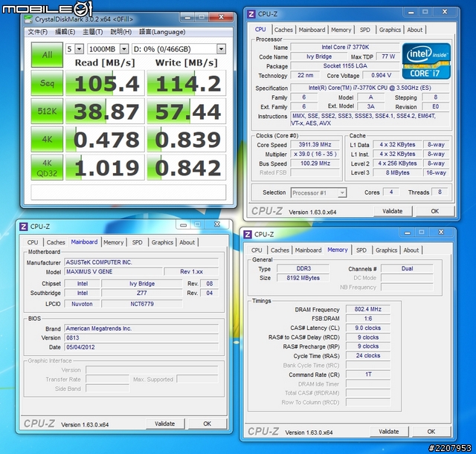
Task: Open the test count dropdown showing 5
Action: point(74,49)
